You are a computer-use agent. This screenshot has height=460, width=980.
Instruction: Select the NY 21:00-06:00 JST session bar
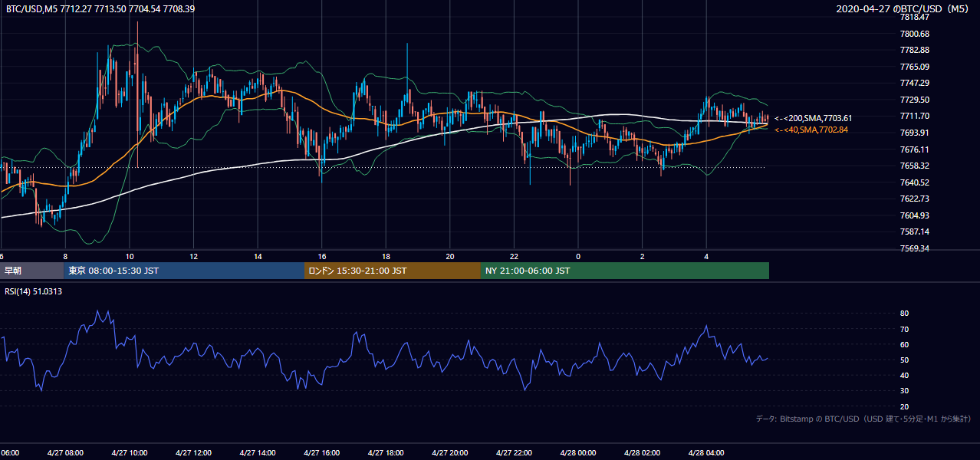coord(625,271)
